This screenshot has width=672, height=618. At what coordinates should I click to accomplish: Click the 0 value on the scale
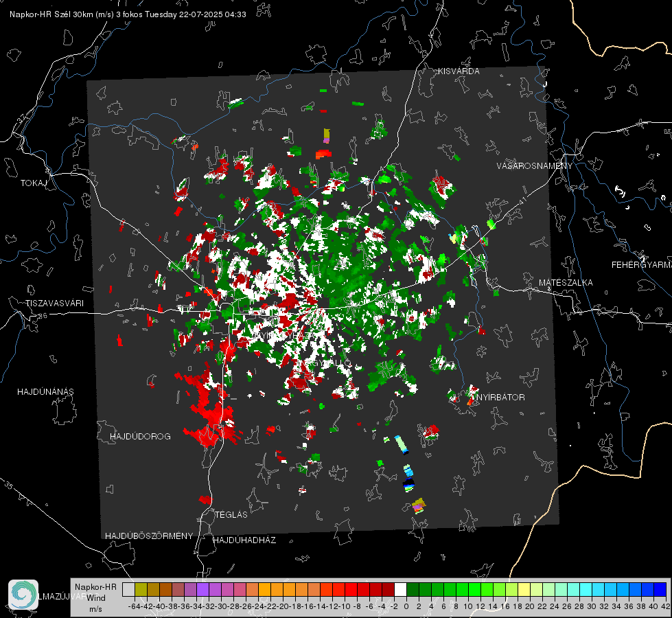click(406, 606)
